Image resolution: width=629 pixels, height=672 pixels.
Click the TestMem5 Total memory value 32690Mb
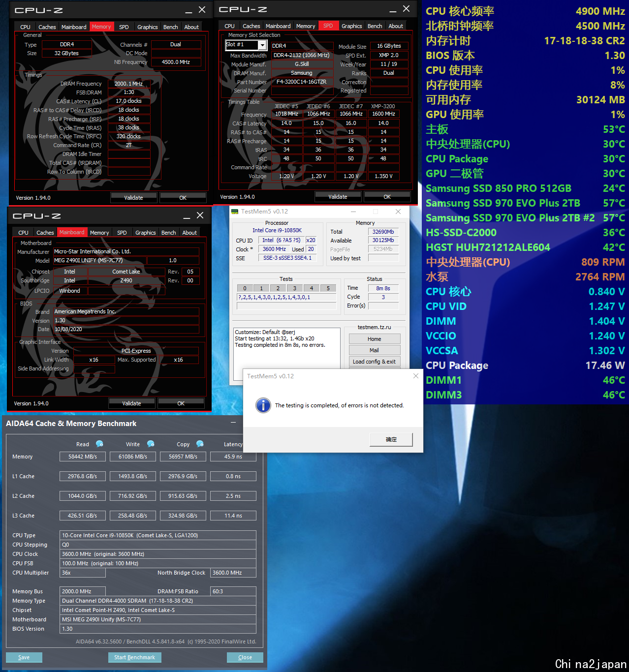pos(383,232)
